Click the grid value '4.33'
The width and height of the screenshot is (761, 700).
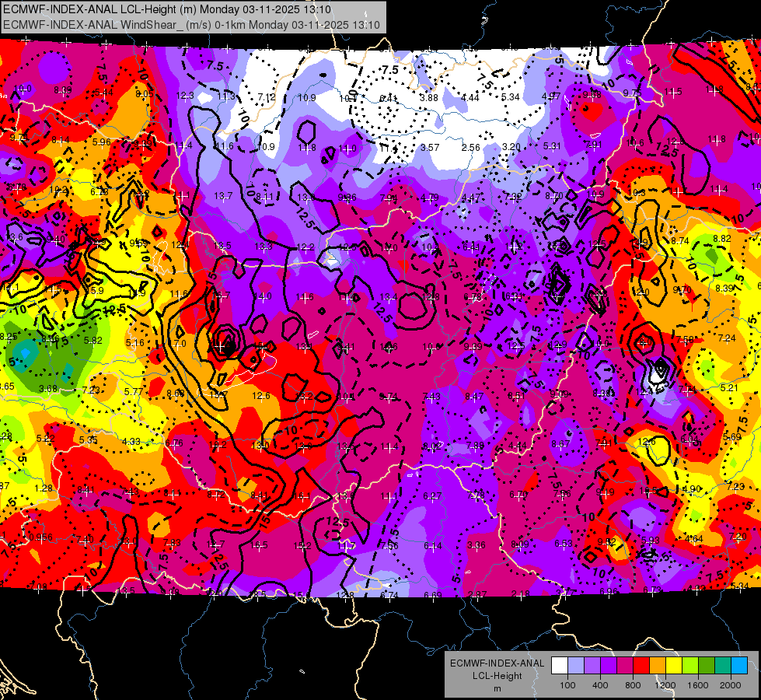pyautogui.click(x=131, y=442)
